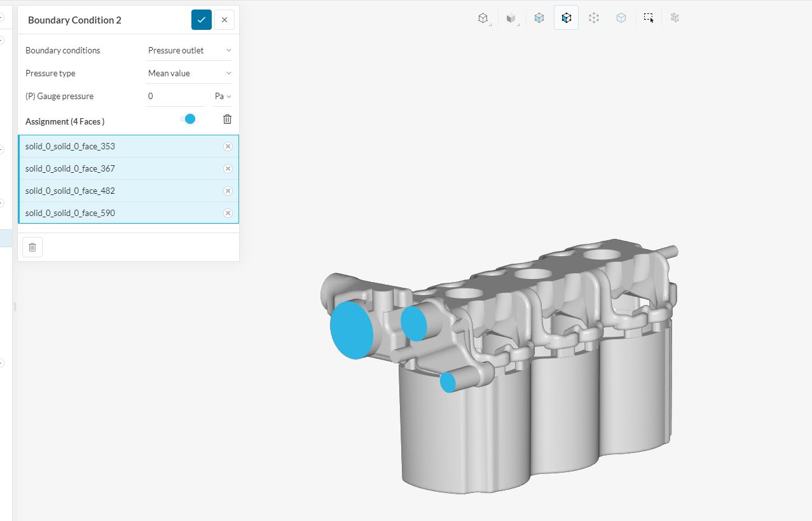Remove solid_0_solid_0_face_353 from assignment
Screen dimensions: 812x521
tap(228, 146)
